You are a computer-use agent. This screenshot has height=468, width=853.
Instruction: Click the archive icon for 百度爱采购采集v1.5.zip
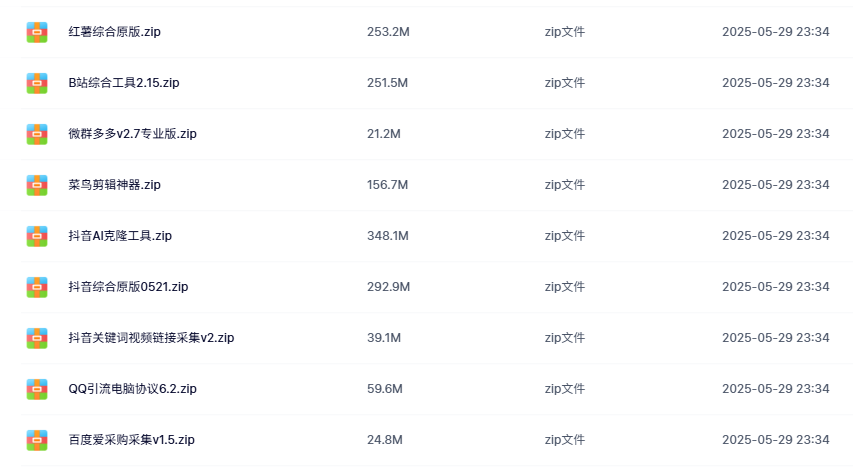click(37, 440)
